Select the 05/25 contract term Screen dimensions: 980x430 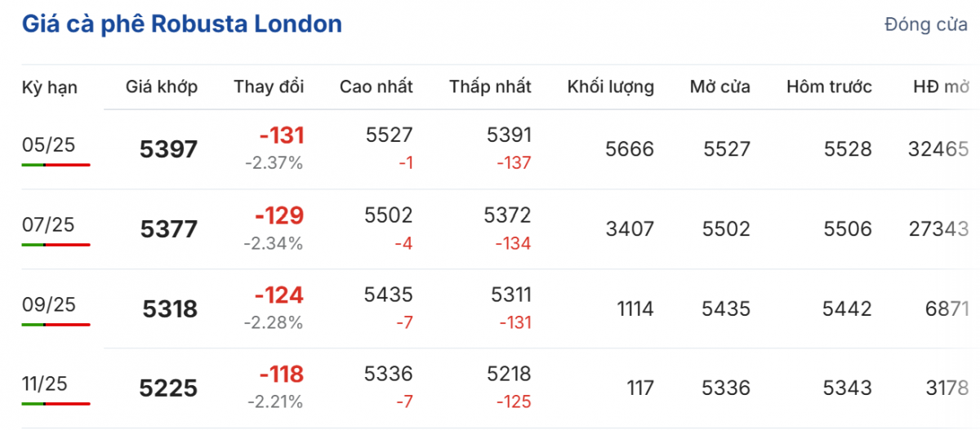point(48,144)
